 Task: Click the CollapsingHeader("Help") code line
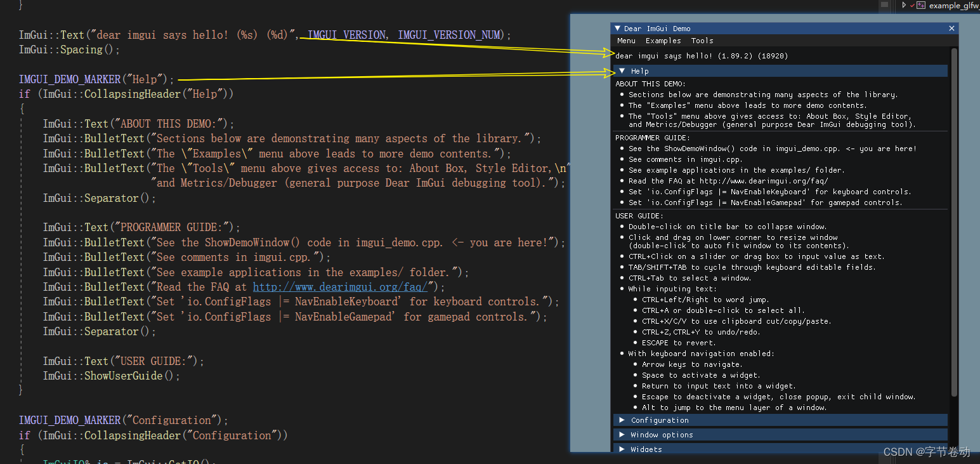[x=126, y=94]
